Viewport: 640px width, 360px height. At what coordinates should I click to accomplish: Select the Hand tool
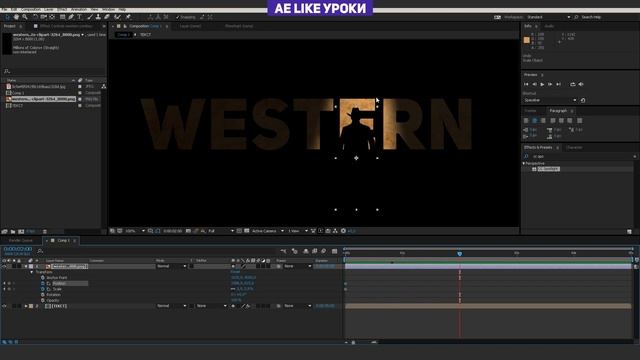[16, 17]
